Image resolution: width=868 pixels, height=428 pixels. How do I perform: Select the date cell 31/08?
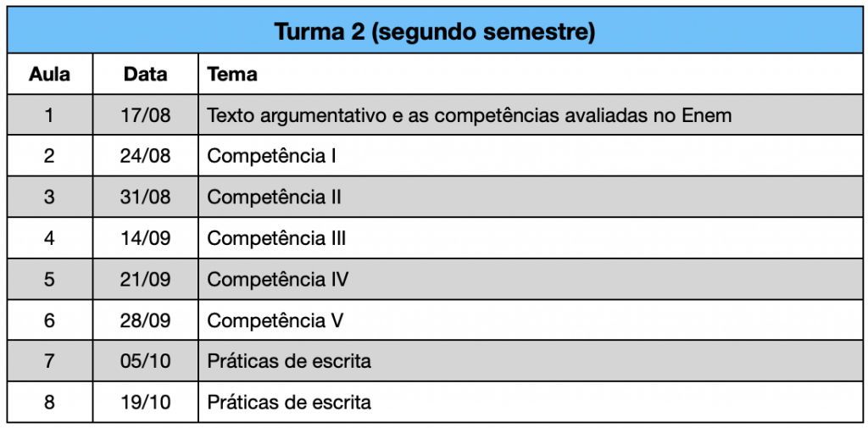146,197
